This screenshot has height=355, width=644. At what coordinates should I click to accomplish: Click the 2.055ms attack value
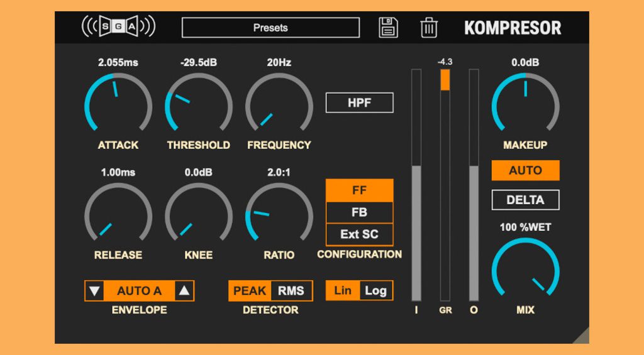coord(118,63)
